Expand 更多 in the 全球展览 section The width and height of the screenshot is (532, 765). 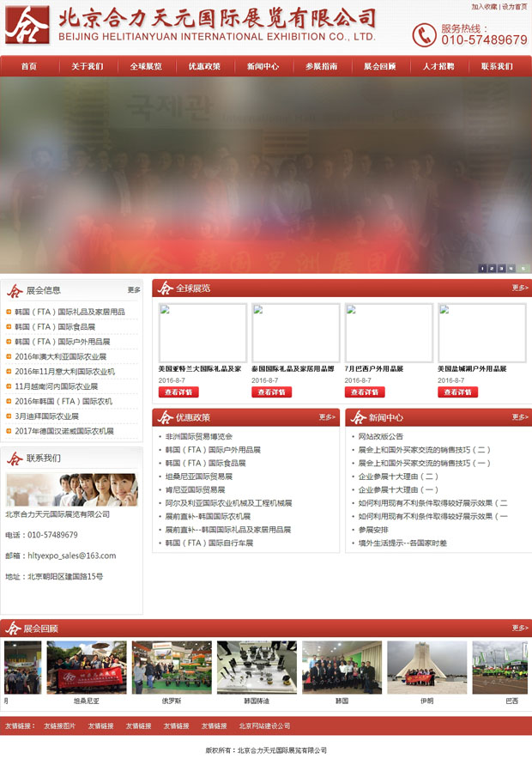point(520,288)
